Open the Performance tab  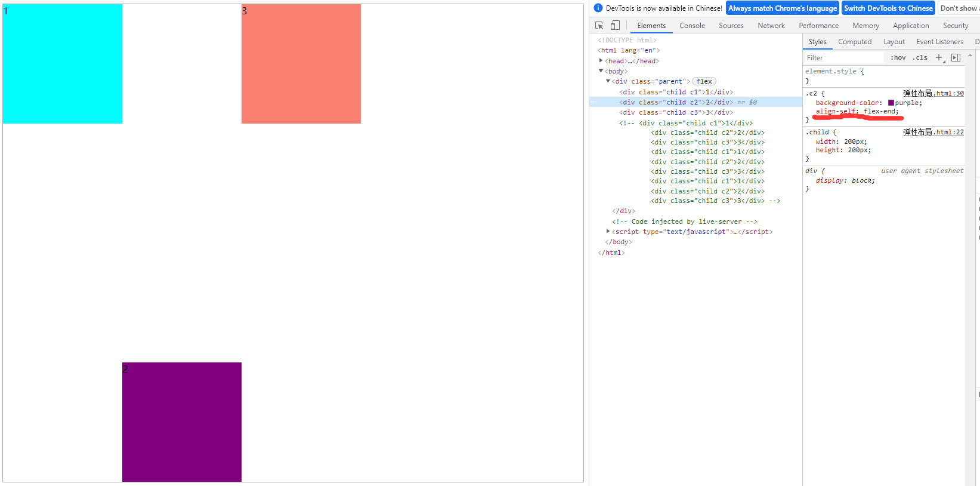click(818, 26)
